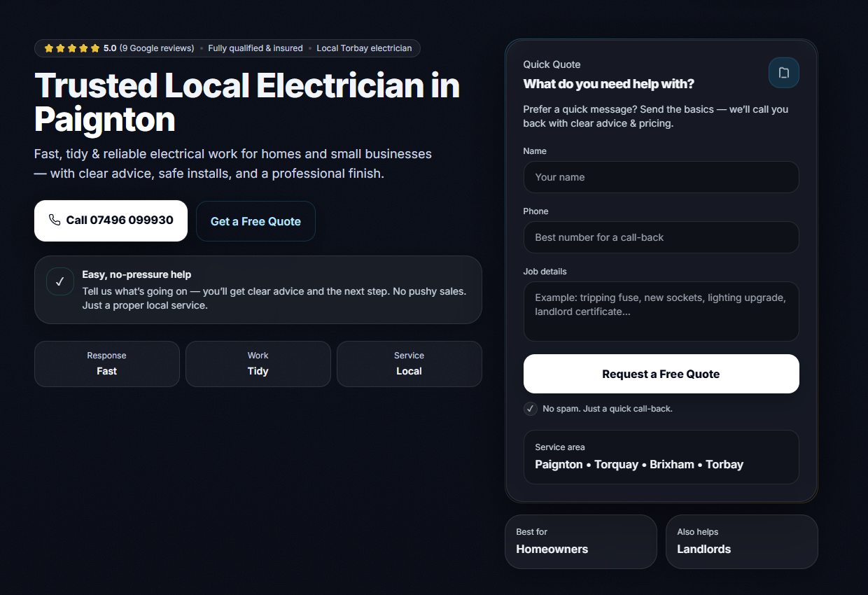Click the checkmark icon next to No spam
Screen dimensions: 868x595
pos(531,409)
